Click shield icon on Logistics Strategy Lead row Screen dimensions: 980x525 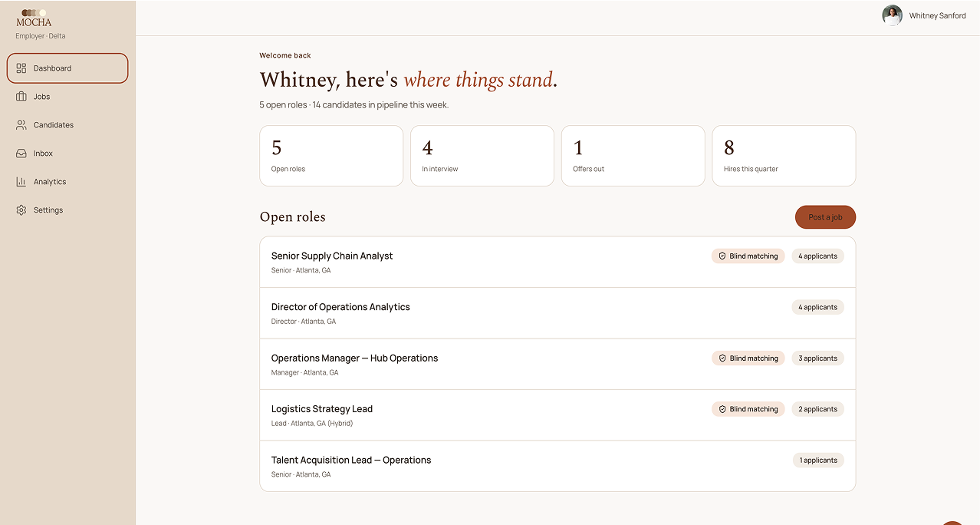(722, 409)
